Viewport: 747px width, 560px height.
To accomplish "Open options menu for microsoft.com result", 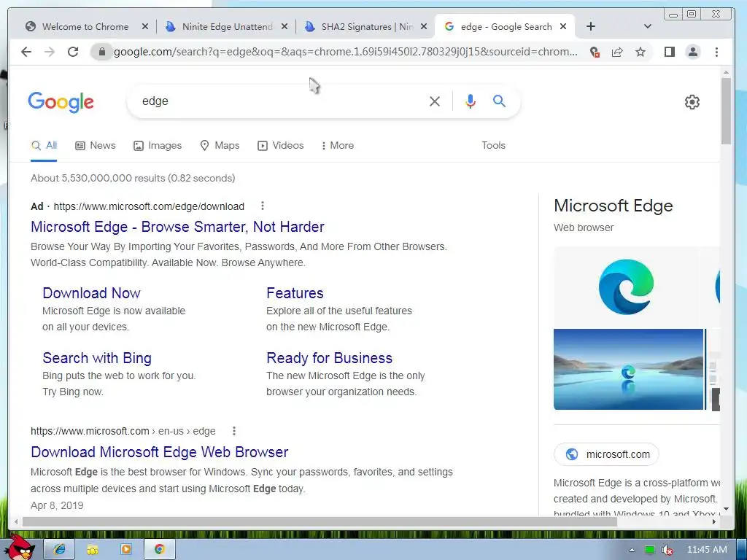I will pos(234,431).
